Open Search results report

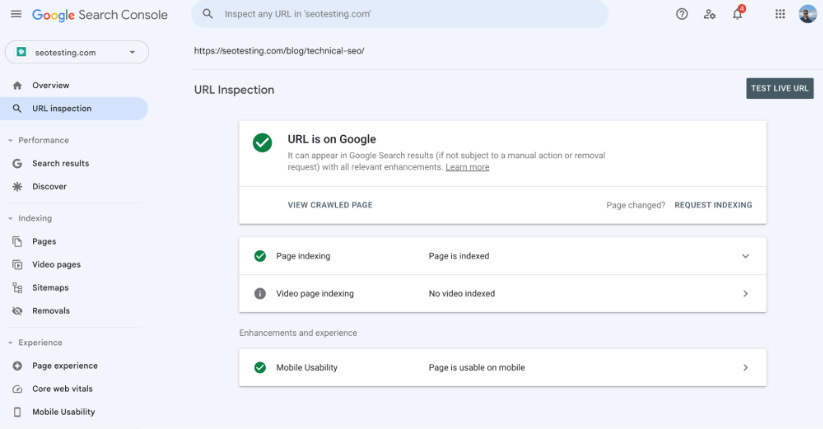click(61, 163)
